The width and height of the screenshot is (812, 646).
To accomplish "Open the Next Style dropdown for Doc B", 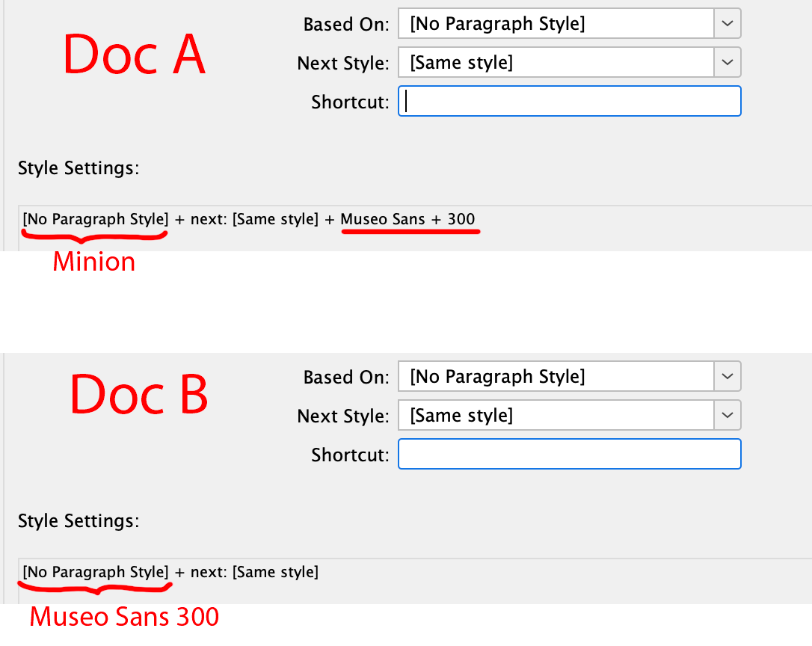I will (x=568, y=415).
